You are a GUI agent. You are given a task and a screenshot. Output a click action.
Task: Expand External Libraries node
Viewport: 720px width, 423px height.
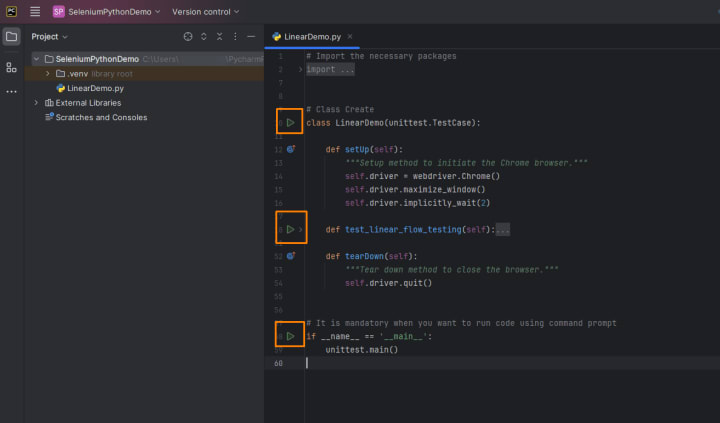click(36, 103)
